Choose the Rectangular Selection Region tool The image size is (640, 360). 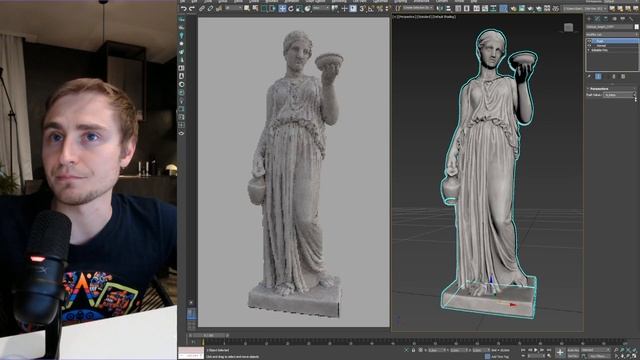coord(264,9)
